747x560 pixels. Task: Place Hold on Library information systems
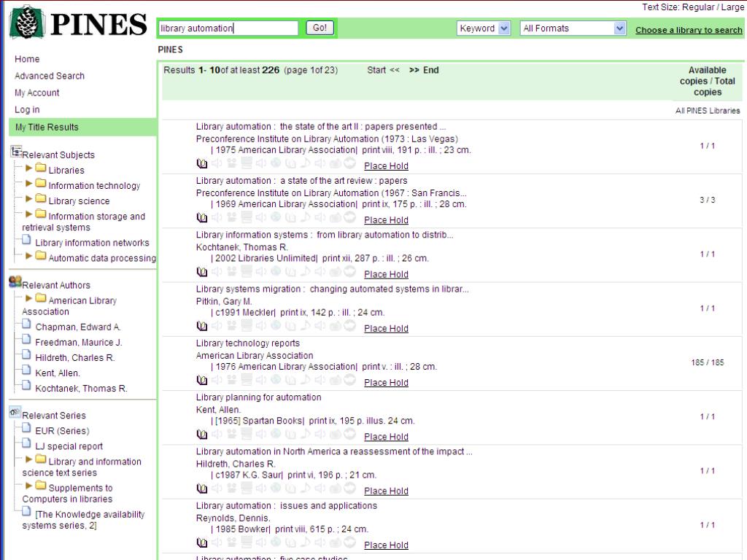pos(386,274)
